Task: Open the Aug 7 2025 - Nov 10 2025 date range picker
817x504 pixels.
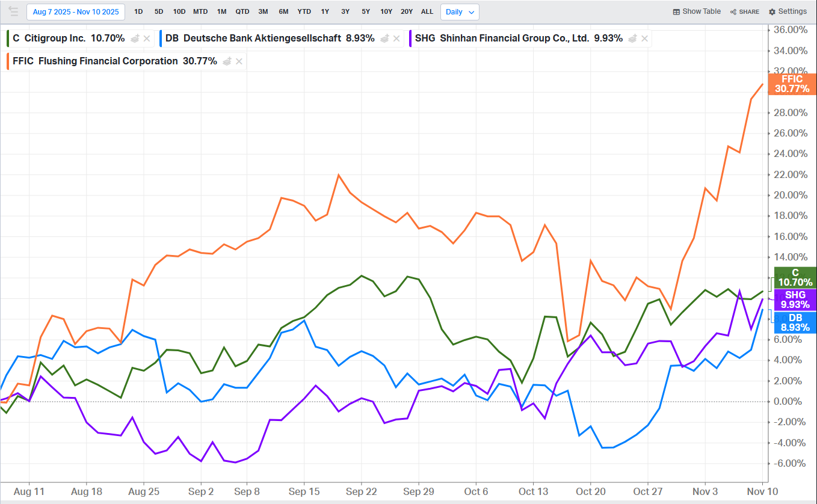Action: point(76,11)
